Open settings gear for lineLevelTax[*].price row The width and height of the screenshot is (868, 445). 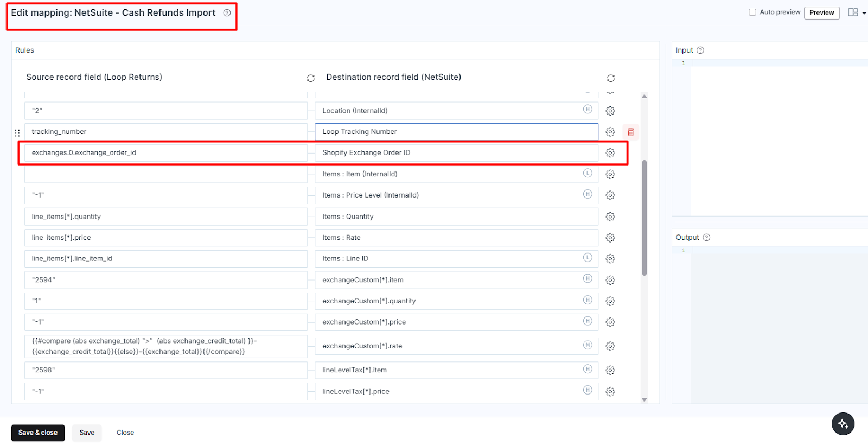point(610,392)
